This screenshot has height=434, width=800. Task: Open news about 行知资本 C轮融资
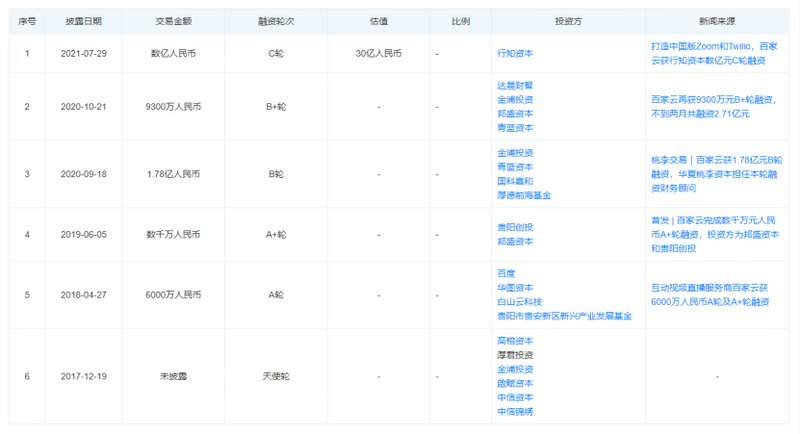coord(714,54)
